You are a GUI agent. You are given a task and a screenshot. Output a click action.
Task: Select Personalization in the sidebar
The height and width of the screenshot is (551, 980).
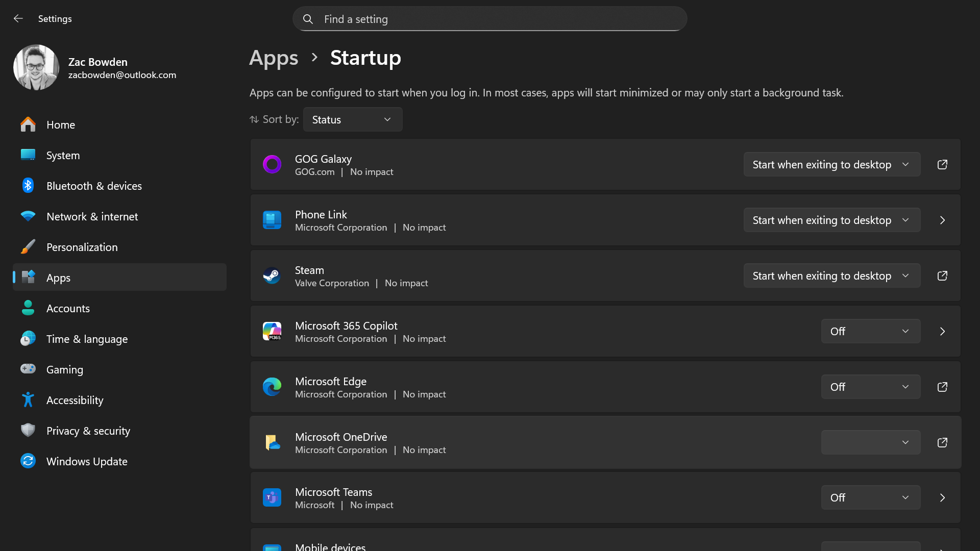click(x=119, y=247)
